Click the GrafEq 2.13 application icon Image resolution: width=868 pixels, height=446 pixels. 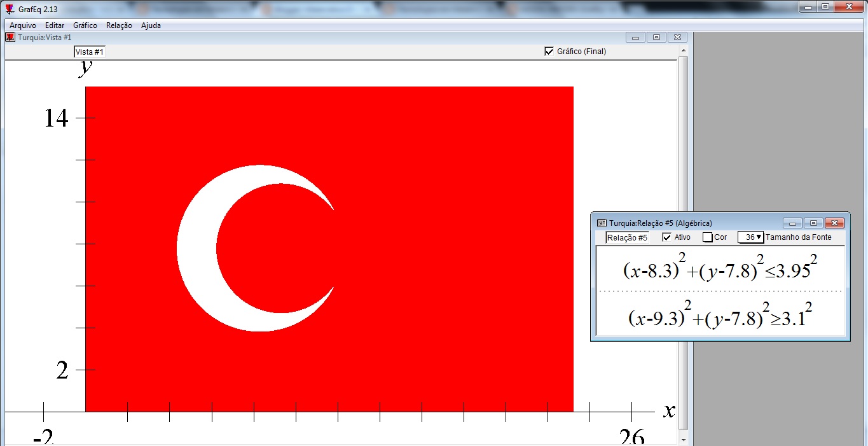point(10,9)
